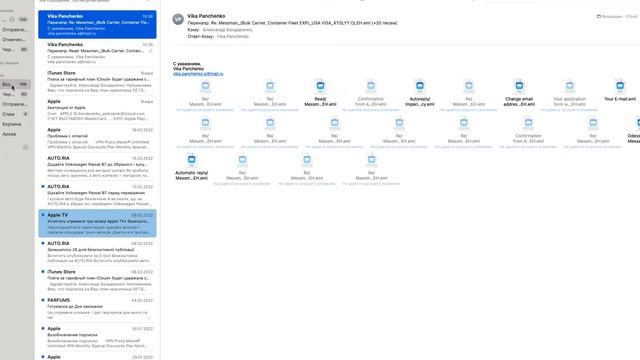The width and height of the screenshot is (640, 360).
Task: Click Reply-To name Vika Panchenko in header
Action: tap(233, 36)
